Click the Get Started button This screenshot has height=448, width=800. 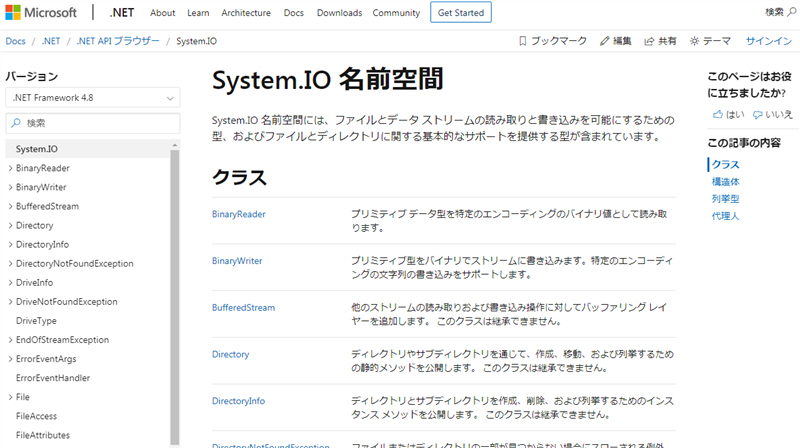pos(461,12)
